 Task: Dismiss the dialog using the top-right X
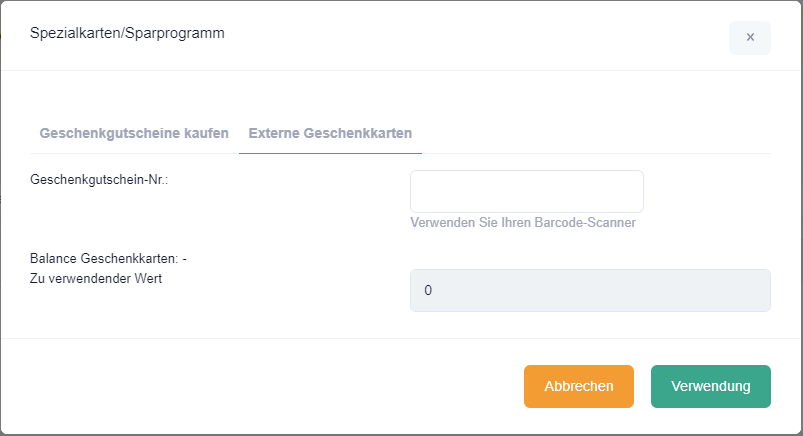pyautogui.click(x=750, y=37)
